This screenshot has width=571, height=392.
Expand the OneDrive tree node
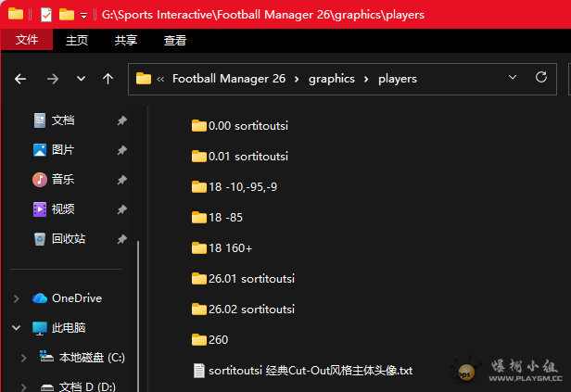(x=17, y=298)
